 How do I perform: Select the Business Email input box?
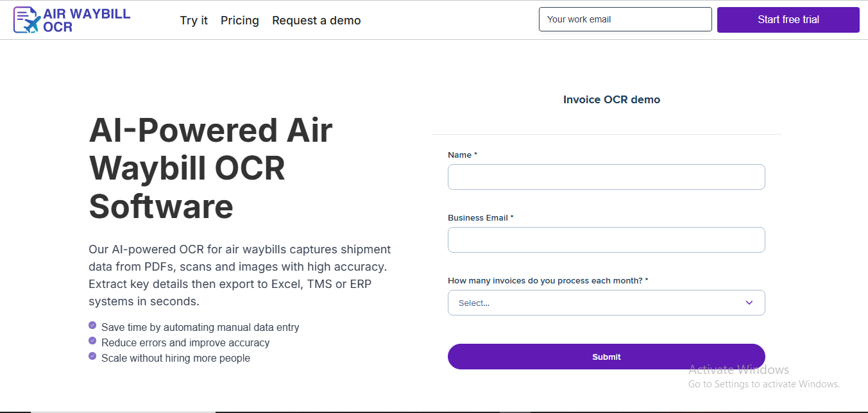coord(606,240)
